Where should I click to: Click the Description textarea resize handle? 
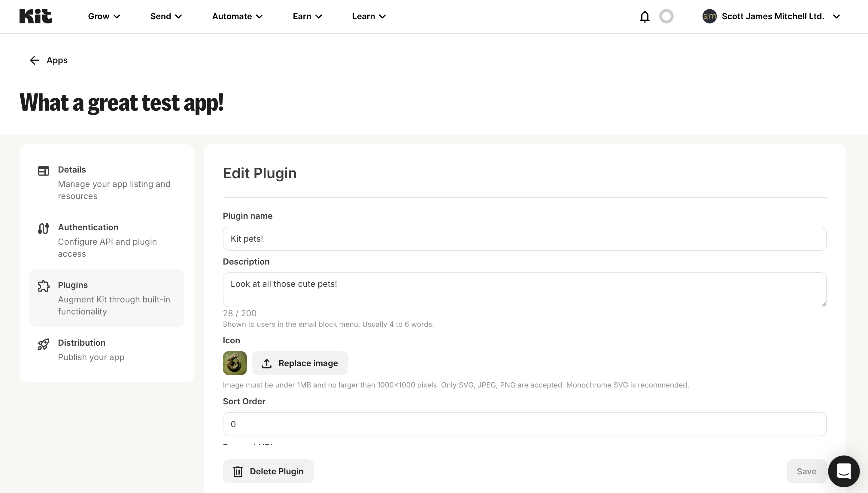[823, 304]
